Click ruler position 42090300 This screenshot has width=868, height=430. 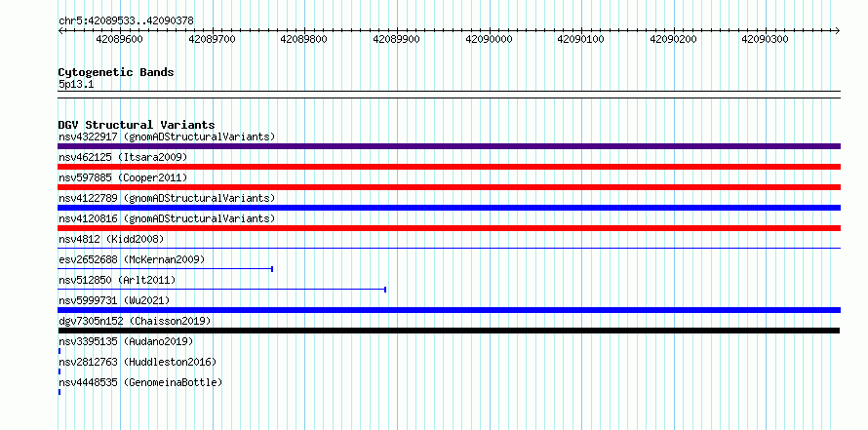pyautogui.click(x=765, y=39)
